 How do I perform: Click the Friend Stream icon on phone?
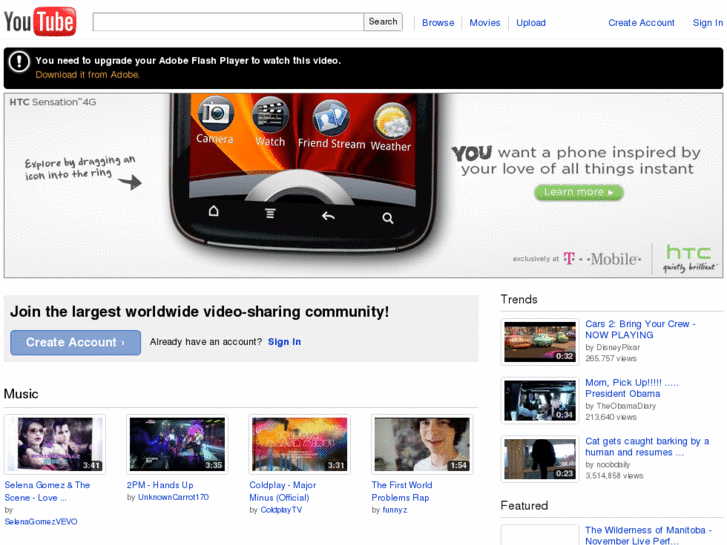(331, 118)
